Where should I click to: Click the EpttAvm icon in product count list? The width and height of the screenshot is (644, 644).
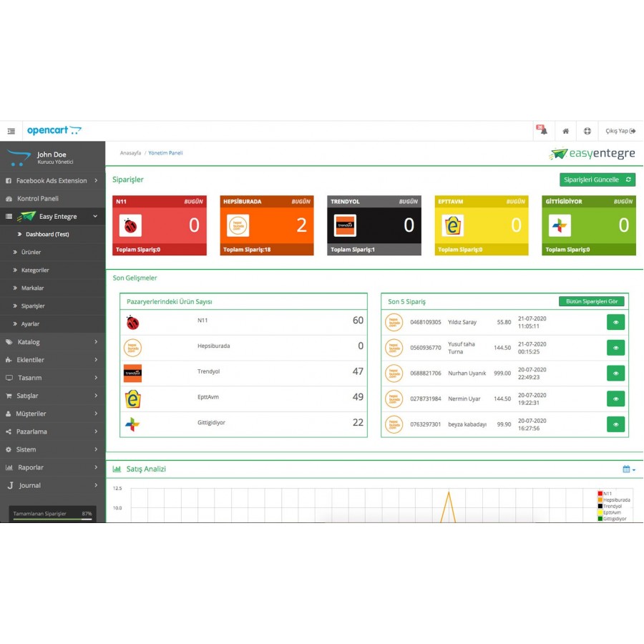tap(132, 399)
